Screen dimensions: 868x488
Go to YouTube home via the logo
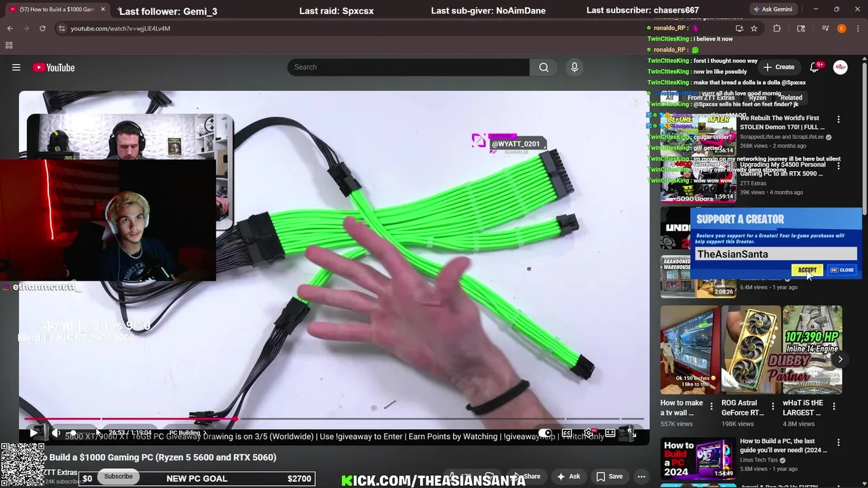coord(54,67)
